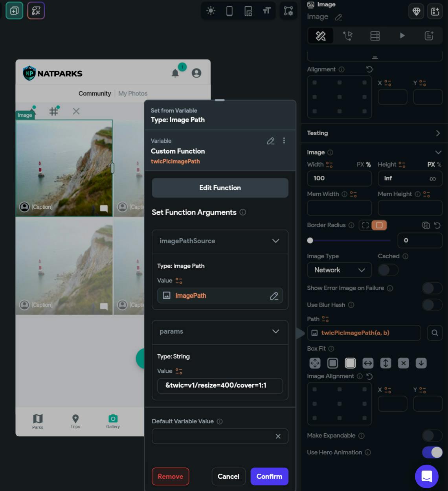Click the diamond premium icon
448x491 pixels.
point(417,11)
